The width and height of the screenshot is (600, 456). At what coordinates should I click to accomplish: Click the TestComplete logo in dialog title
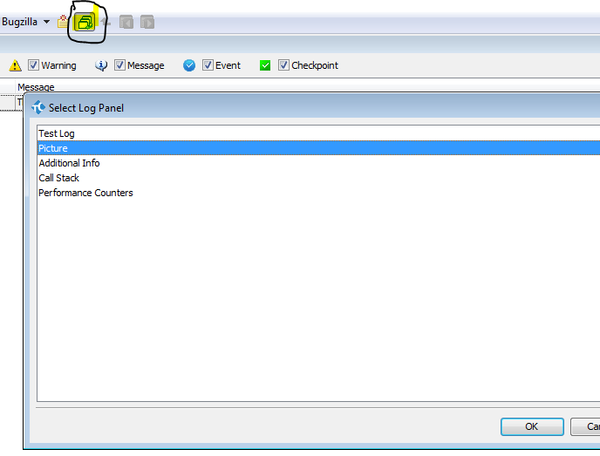click(x=38, y=107)
